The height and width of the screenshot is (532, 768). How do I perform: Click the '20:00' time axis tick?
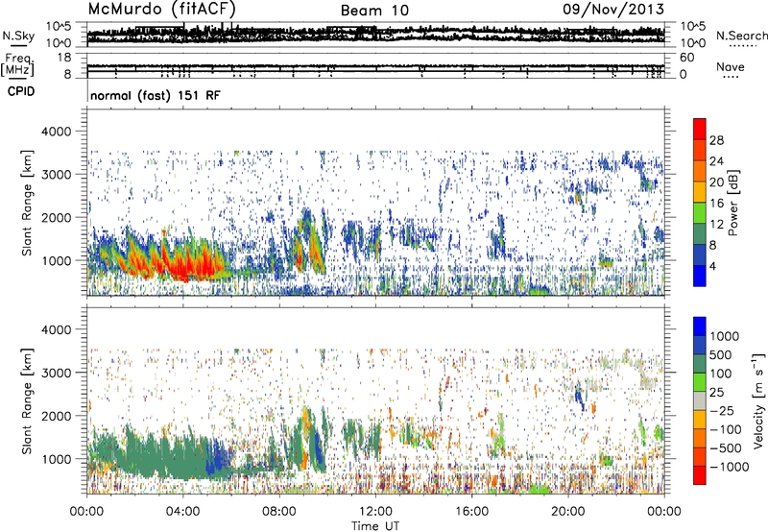click(x=568, y=512)
